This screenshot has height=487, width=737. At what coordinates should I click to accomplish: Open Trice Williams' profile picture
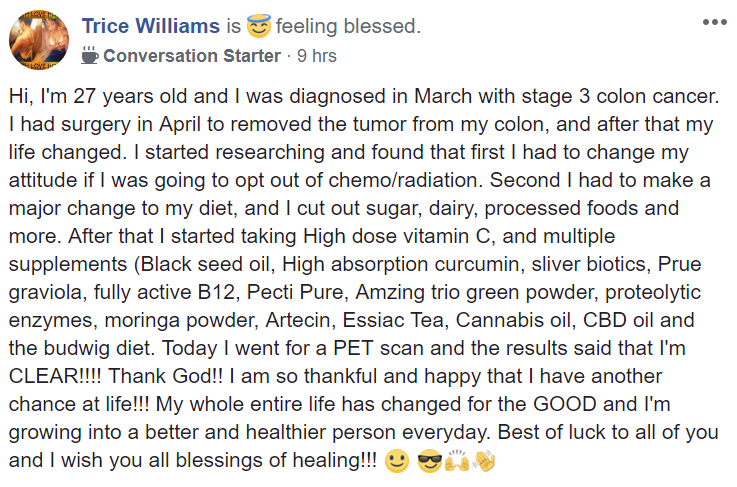[x=39, y=40]
